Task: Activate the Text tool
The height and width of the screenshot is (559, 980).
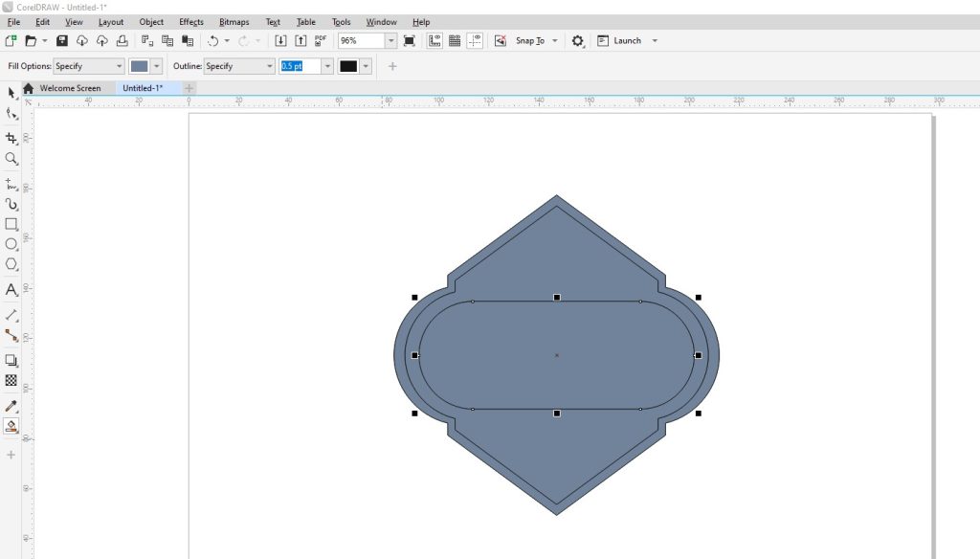Action: 11,290
